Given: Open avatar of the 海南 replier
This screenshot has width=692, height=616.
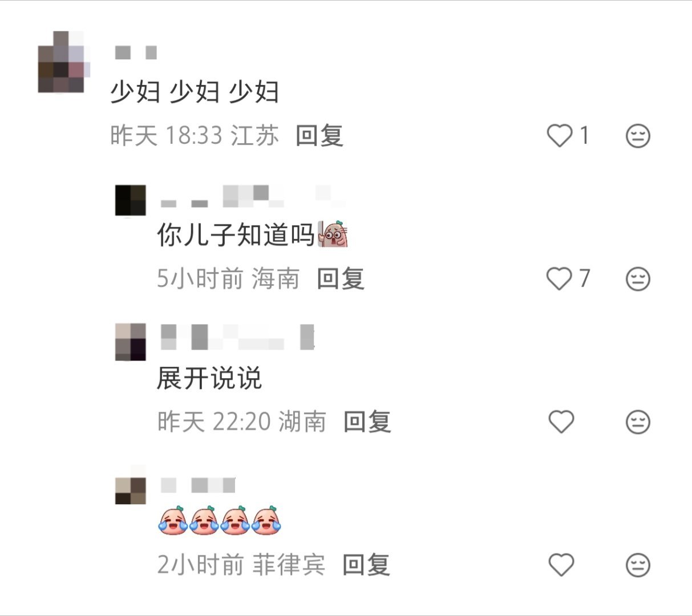Looking at the screenshot, I should tap(131, 200).
